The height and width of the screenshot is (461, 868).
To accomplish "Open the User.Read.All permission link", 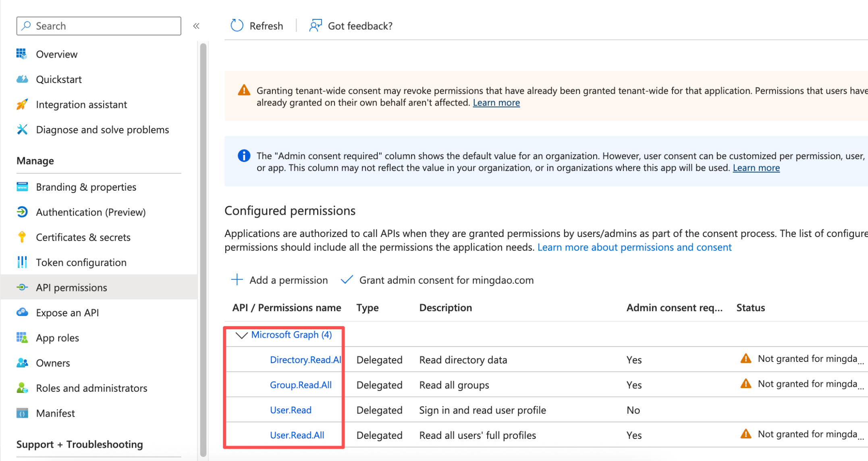I will tap(297, 435).
